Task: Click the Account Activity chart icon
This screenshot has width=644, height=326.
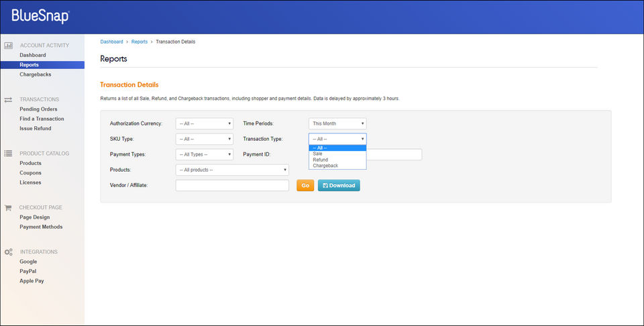Action: click(x=8, y=46)
